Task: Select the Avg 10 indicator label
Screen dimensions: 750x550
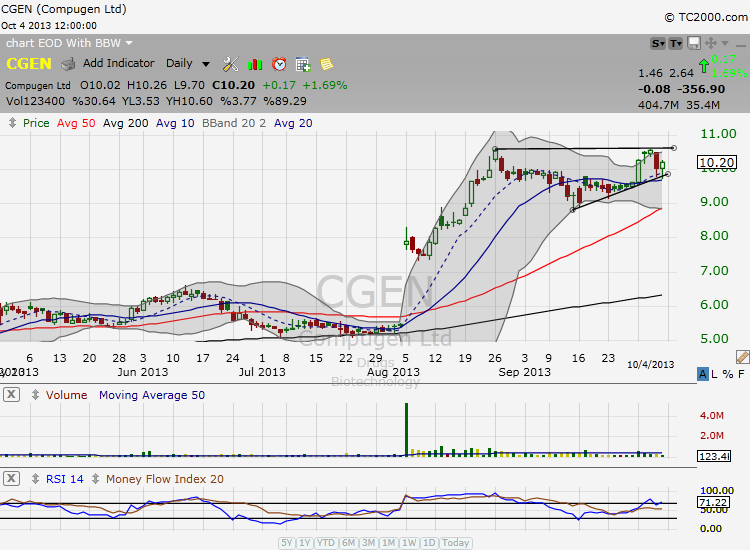Action: coord(175,123)
